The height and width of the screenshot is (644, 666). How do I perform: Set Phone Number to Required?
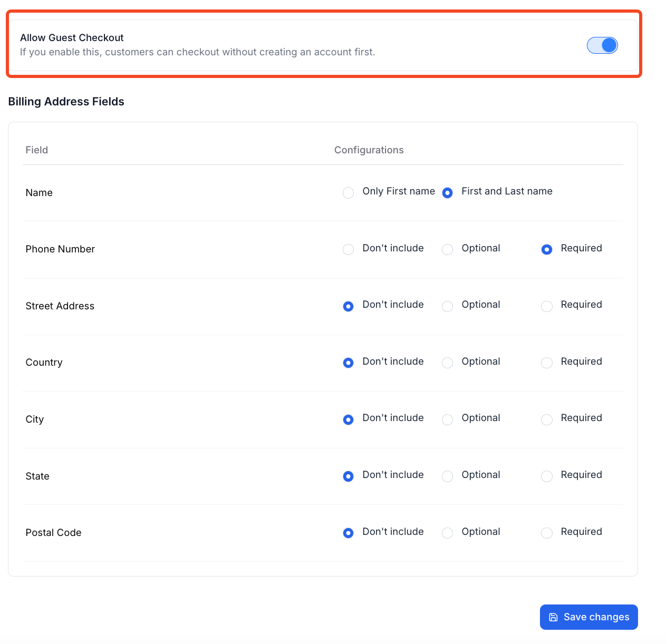pyautogui.click(x=547, y=249)
